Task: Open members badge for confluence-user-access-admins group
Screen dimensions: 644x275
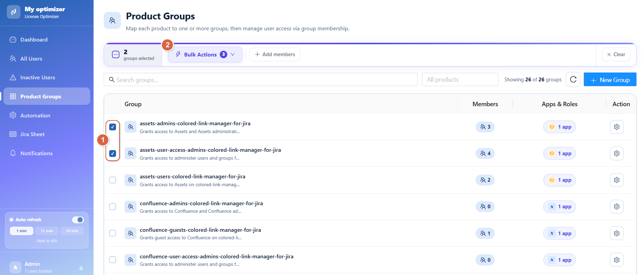Action: coord(485,260)
